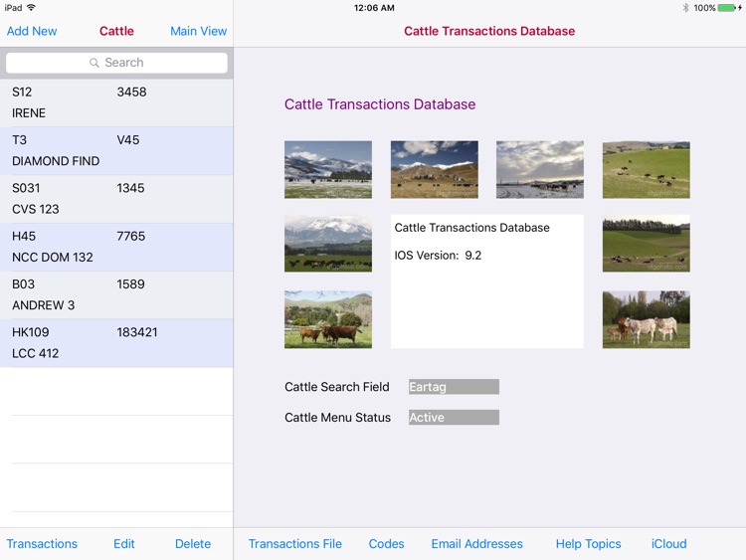This screenshot has width=746, height=560.
Task: Select the S12 IRENE cattle row
Action: (x=116, y=102)
